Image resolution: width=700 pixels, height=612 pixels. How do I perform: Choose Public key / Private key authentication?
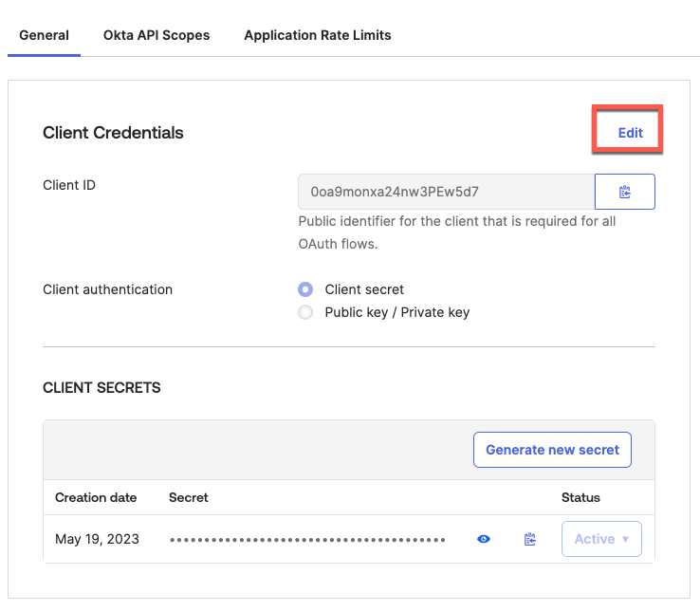(305, 312)
